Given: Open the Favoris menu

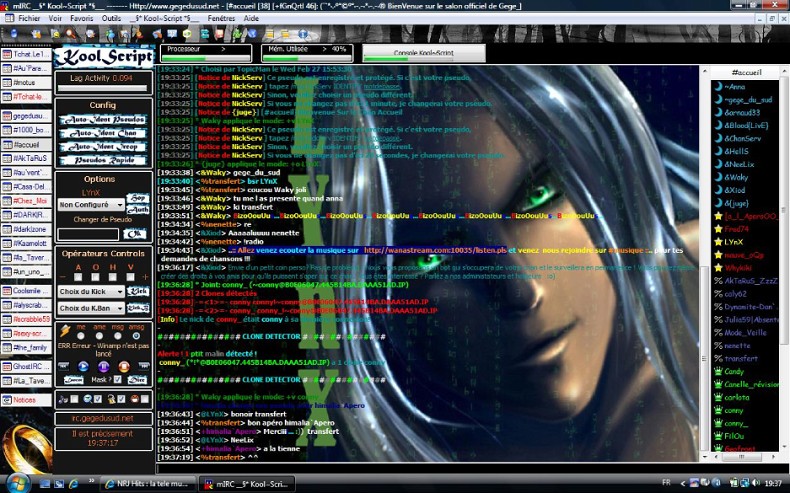Looking at the screenshot, I should (82, 18).
